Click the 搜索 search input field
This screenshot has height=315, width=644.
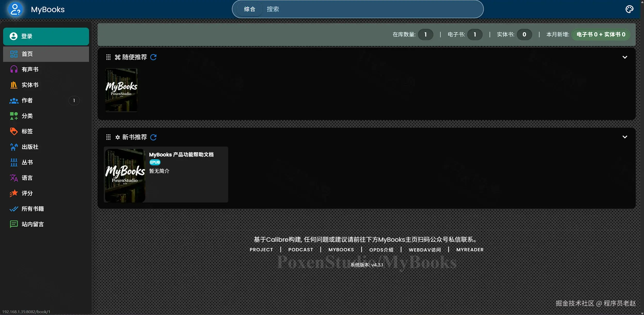372,9
